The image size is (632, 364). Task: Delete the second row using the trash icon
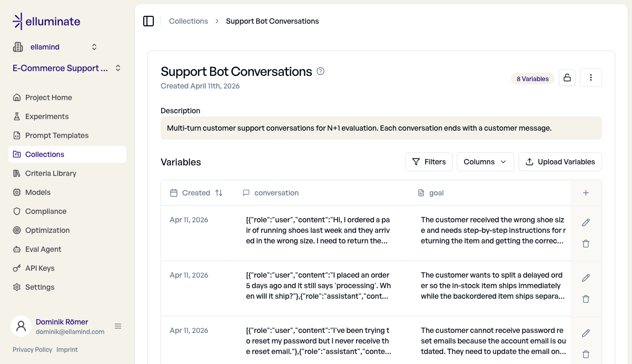(x=586, y=299)
